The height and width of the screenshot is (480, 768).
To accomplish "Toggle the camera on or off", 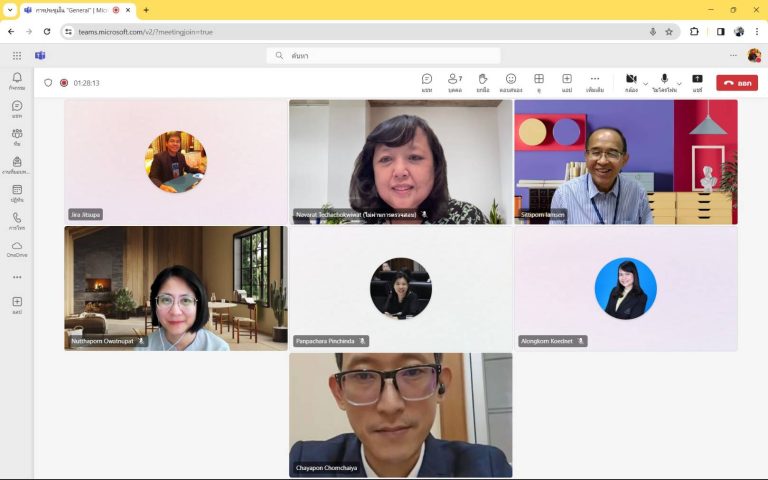I will (x=631, y=81).
